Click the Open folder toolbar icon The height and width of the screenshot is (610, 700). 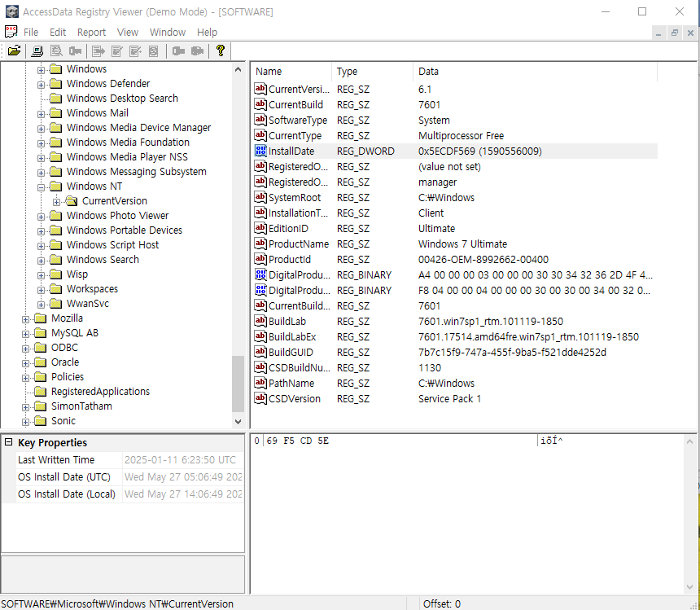tap(14, 51)
